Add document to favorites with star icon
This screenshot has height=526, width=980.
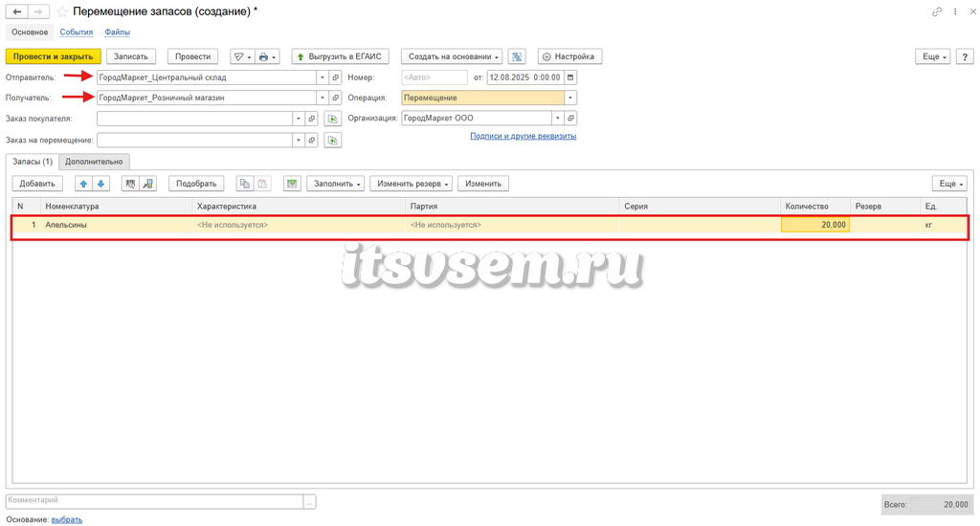tap(62, 11)
